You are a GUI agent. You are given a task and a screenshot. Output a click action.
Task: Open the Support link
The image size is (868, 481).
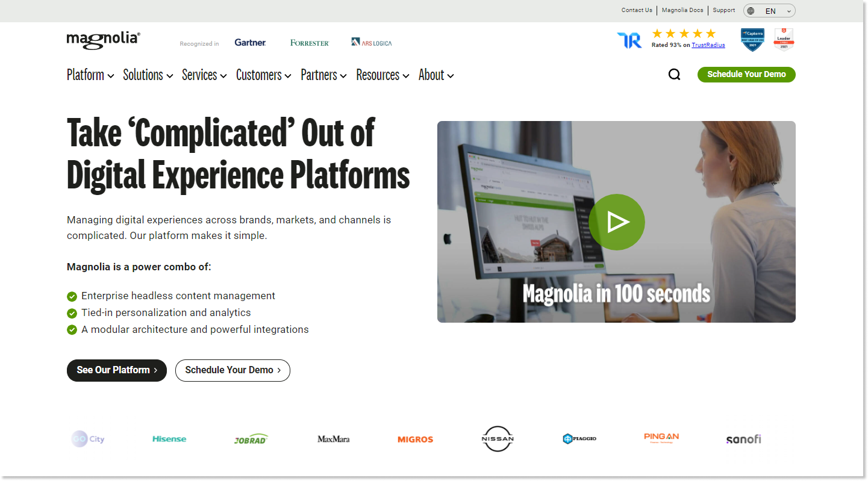(x=724, y=10)
